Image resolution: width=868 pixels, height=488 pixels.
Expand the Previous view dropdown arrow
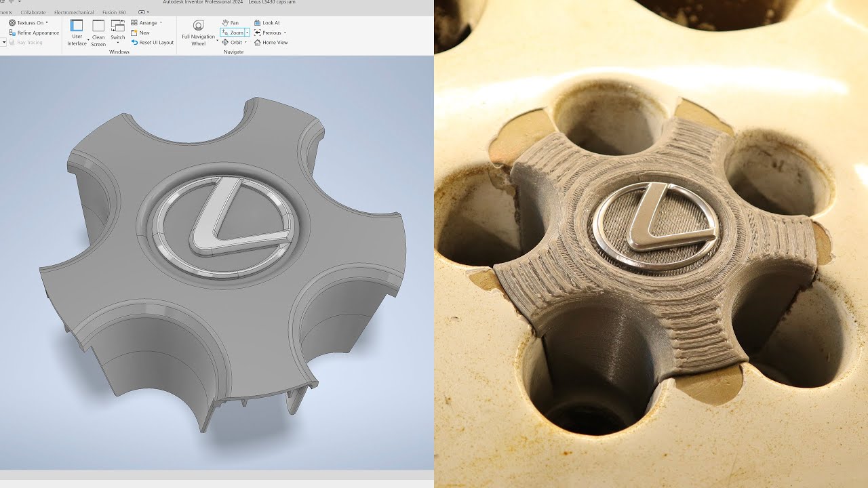coord(285,33)
